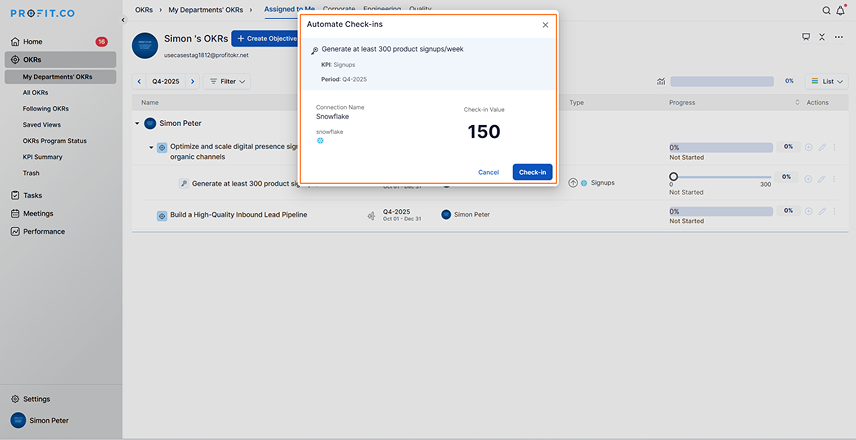The height and width of the screenshot is (440, 856).
Task: Open OKRs section in sidebar
Action: 60,60
